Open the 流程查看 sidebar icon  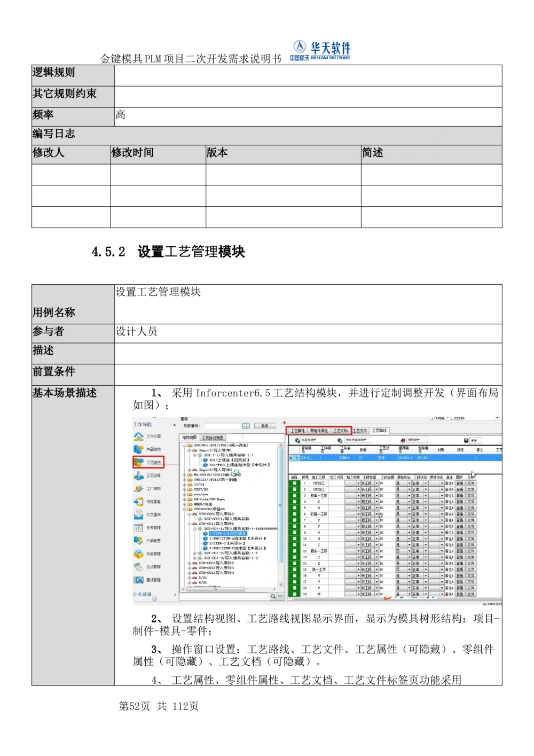[x=138, y=502]
